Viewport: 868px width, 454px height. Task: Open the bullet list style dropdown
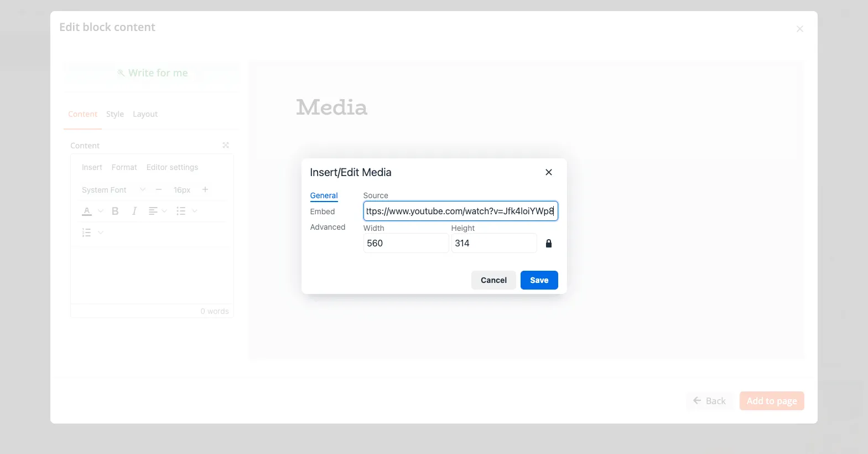pyautogui.click(x=195, y=211)
